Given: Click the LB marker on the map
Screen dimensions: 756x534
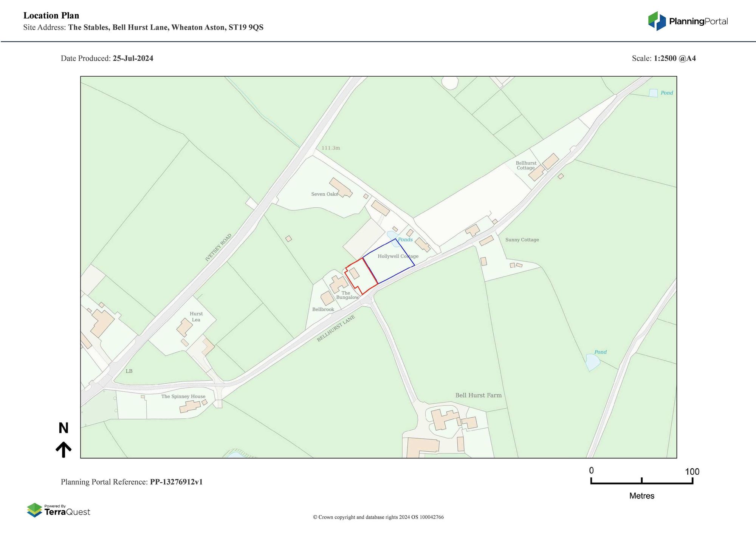Looking at the screenshot, I should [129, 372].
